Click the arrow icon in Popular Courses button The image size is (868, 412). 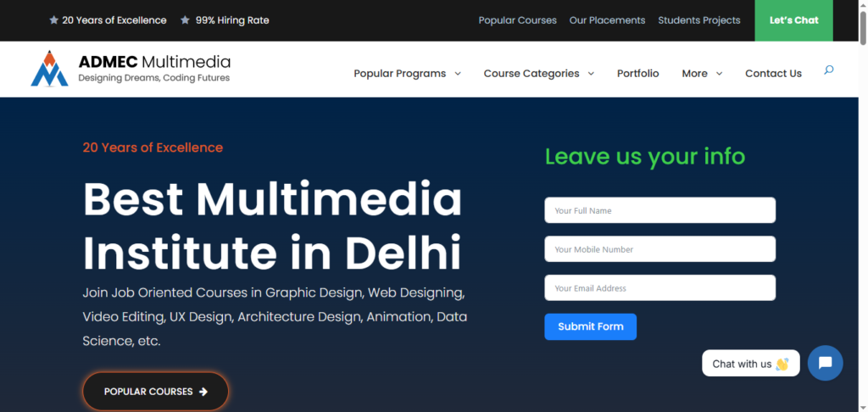[x=203, y=392]
